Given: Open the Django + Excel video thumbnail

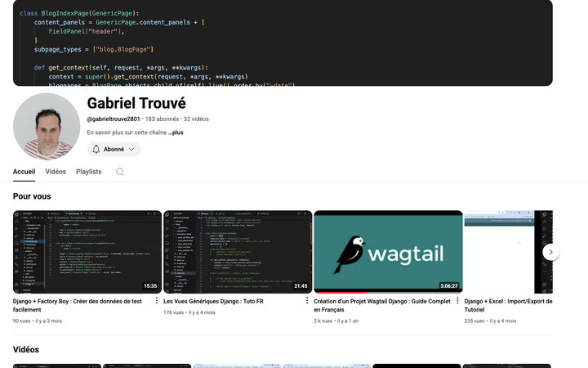Looking at the screenshot, I should pos(508,252).
